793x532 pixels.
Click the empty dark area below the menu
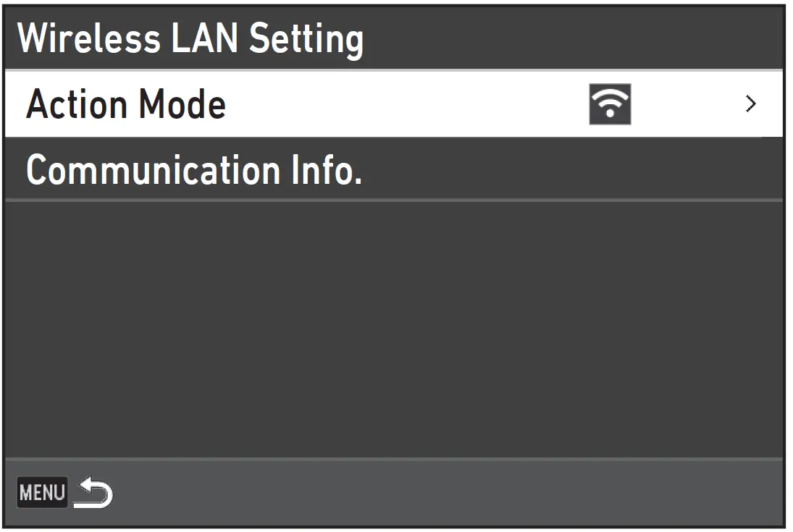(x=393, y=326)
